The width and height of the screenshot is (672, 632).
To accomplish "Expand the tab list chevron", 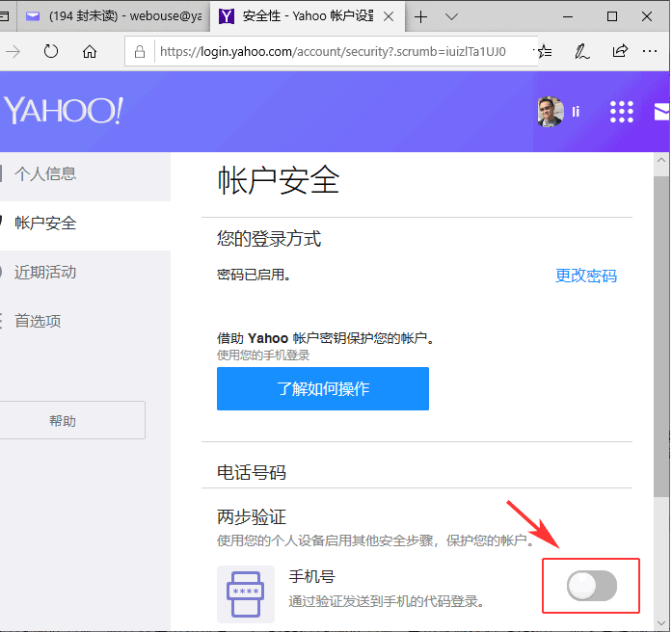I will click(451, 16).
